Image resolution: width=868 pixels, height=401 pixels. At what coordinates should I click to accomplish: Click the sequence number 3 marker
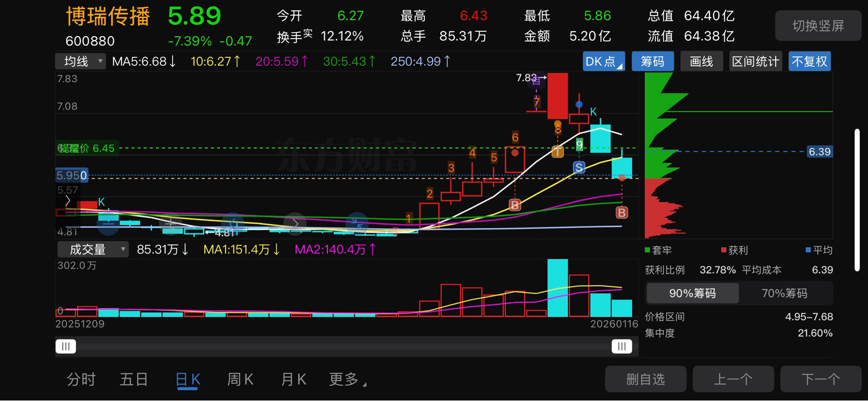(451, 168)
